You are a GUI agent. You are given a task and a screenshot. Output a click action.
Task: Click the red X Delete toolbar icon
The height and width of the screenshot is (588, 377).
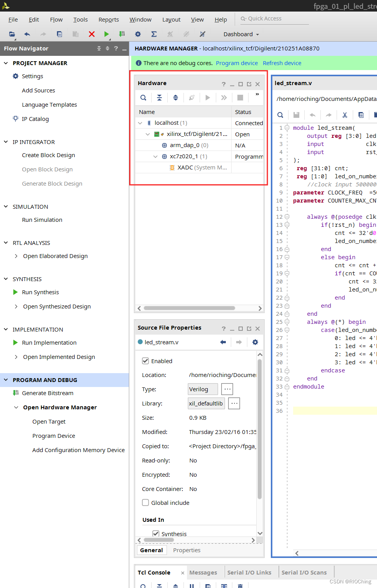92,34
